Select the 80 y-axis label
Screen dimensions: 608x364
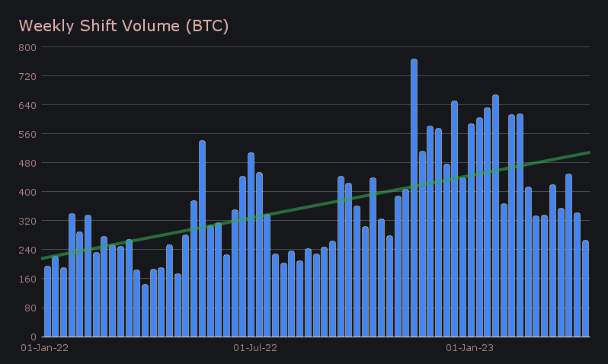tap(30, 308)
